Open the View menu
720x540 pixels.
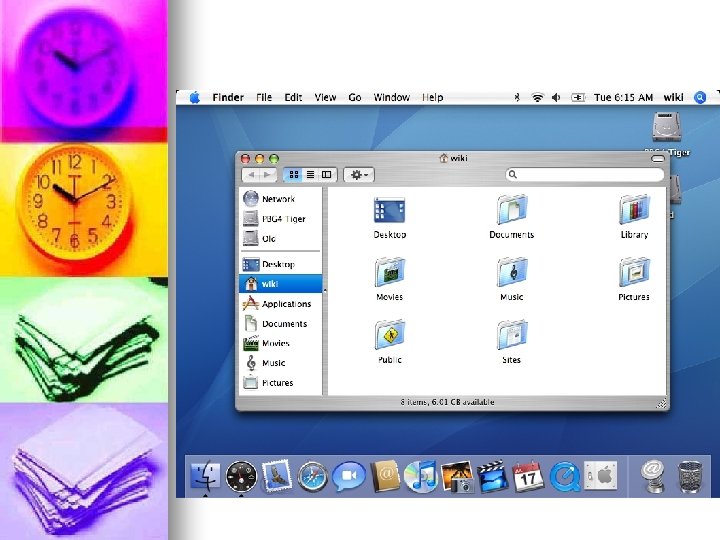325,97
